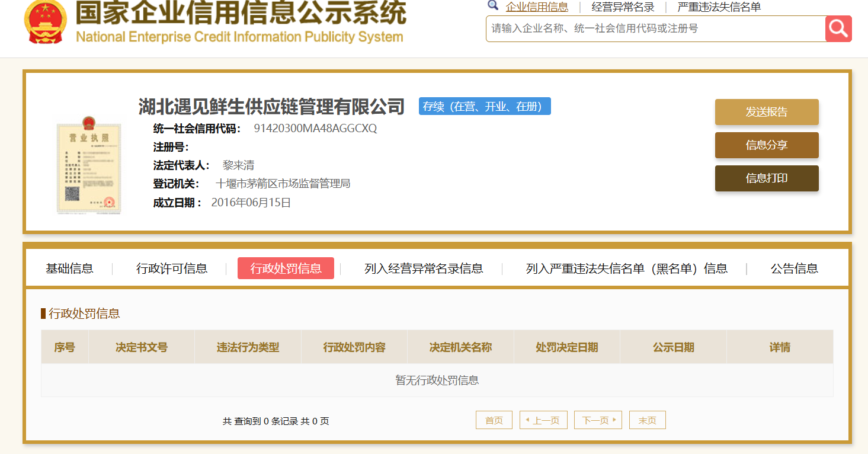Click the 存续（在营、开业、在册）status badge
The height and width of the screenshot is (454, 868).
(485, 106)
